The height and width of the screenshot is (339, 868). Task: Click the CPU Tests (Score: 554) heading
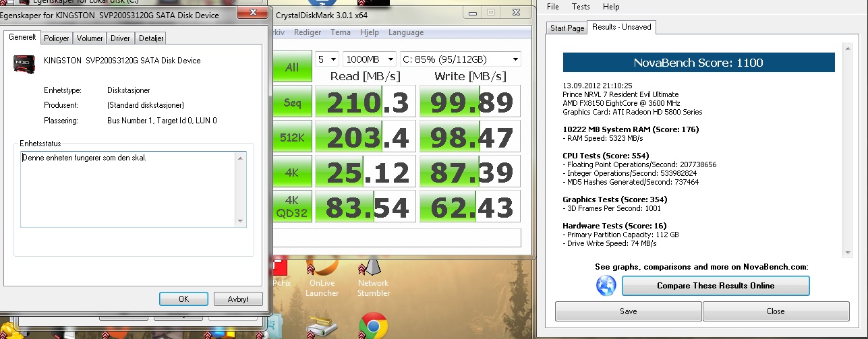pyautogui.click(x=606, y=156)
